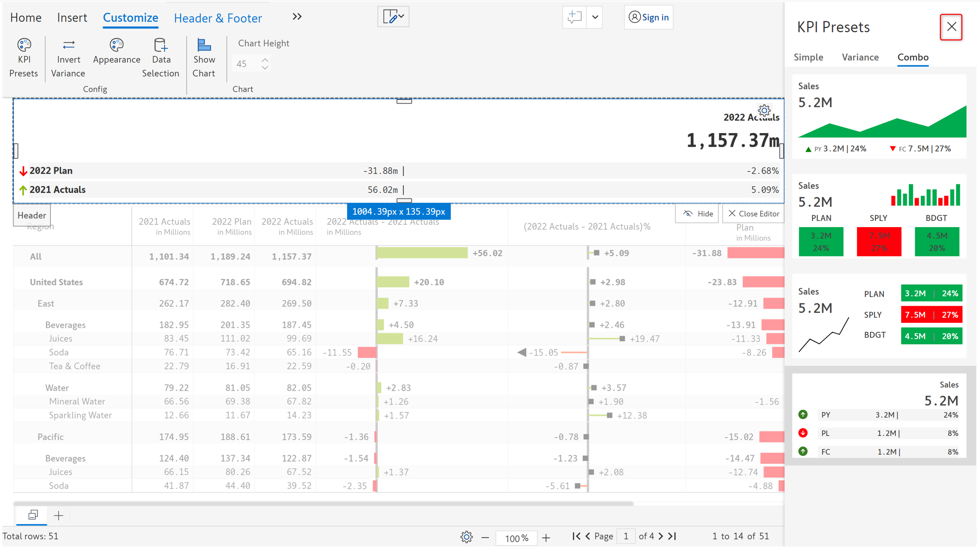
Task: Switch to the Variance presets tab
Action: coord(860,57)
